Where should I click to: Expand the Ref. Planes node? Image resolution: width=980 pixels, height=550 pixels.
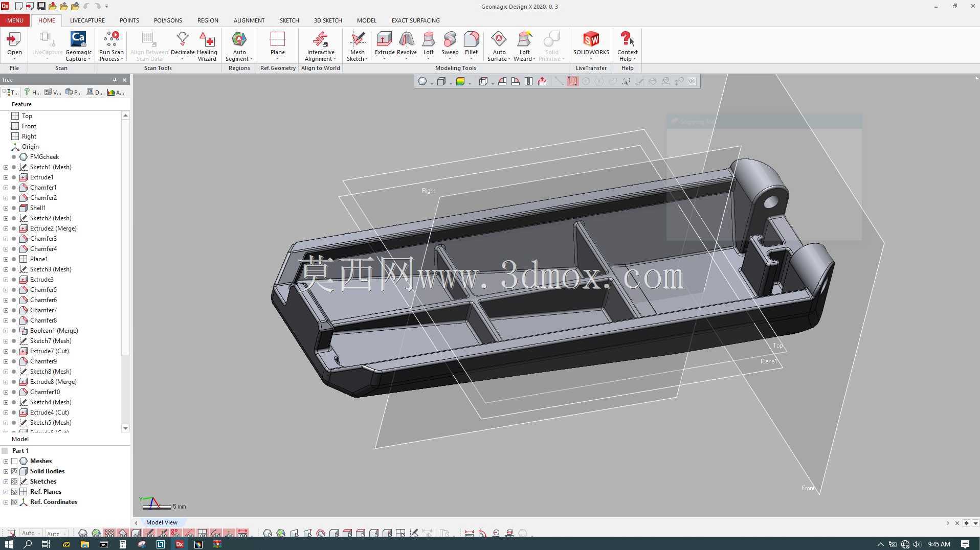point(6,492)
